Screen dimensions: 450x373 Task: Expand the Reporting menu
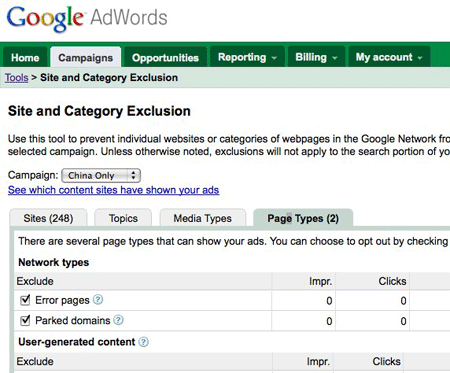247,57
